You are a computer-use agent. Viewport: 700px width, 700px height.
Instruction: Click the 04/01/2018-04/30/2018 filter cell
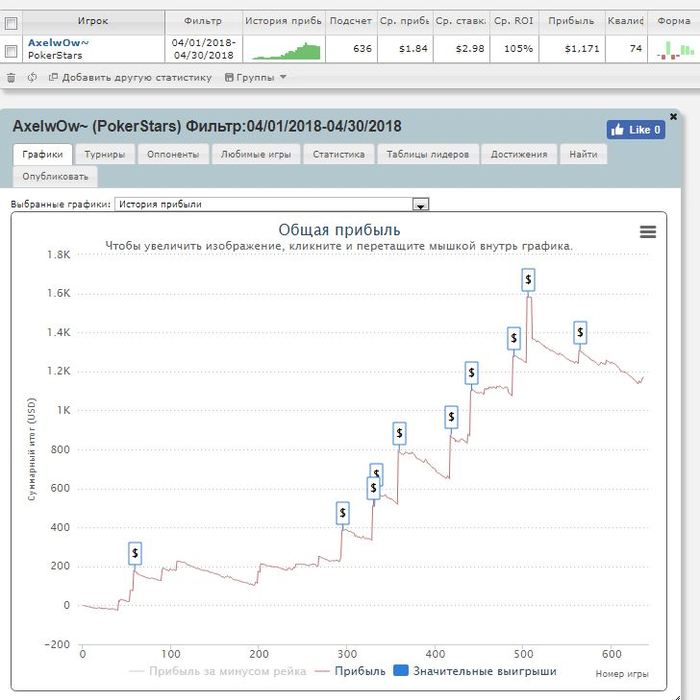pyautogui.click(x=204, y=49)
